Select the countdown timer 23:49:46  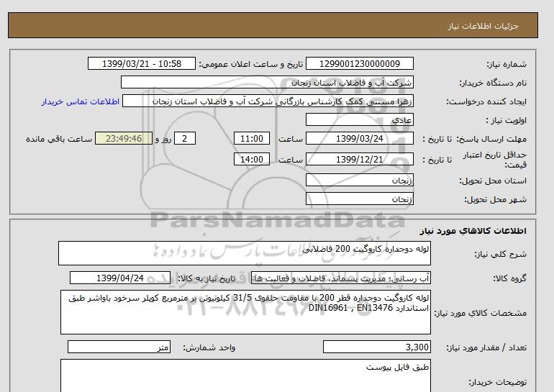pos(124,138)
